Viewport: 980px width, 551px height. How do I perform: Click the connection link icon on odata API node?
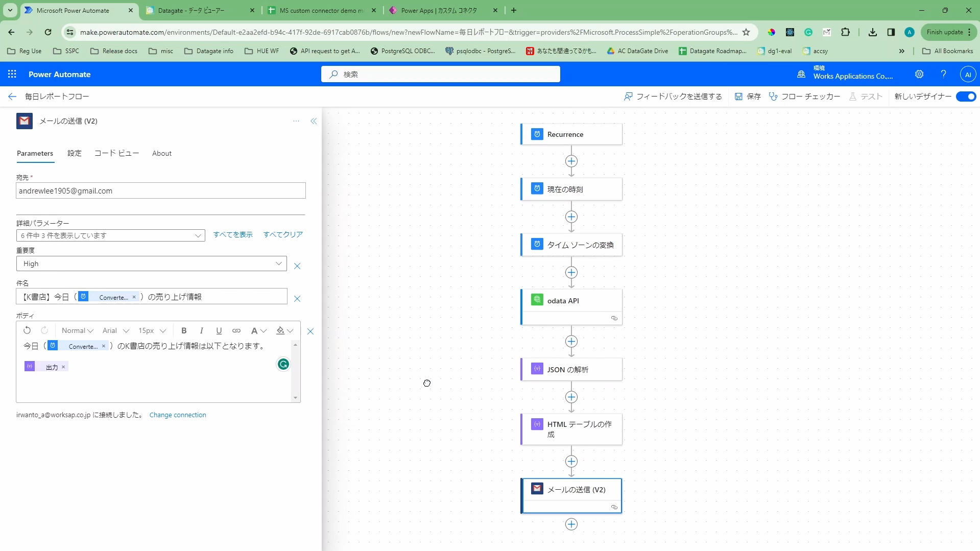point(614,318)
